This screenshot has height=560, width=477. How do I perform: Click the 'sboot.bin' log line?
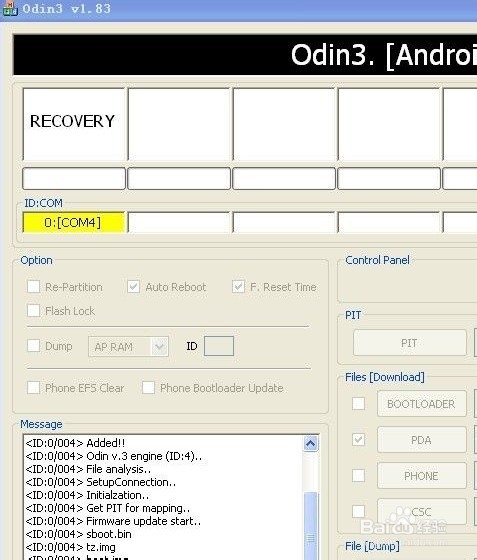click(x=79, y=534)
